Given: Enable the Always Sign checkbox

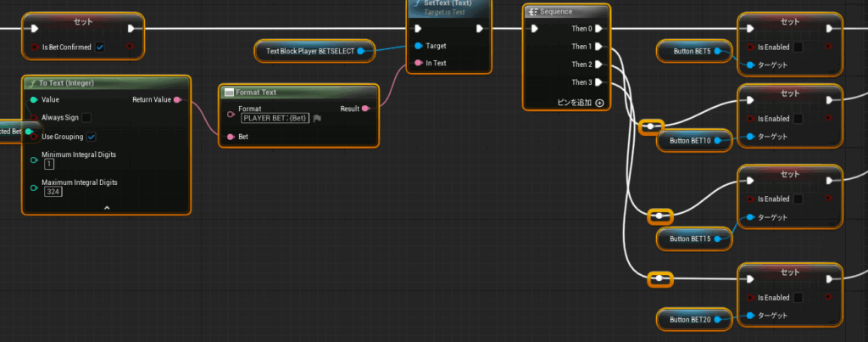Looking at the screenshot, I should coord(87,117).
